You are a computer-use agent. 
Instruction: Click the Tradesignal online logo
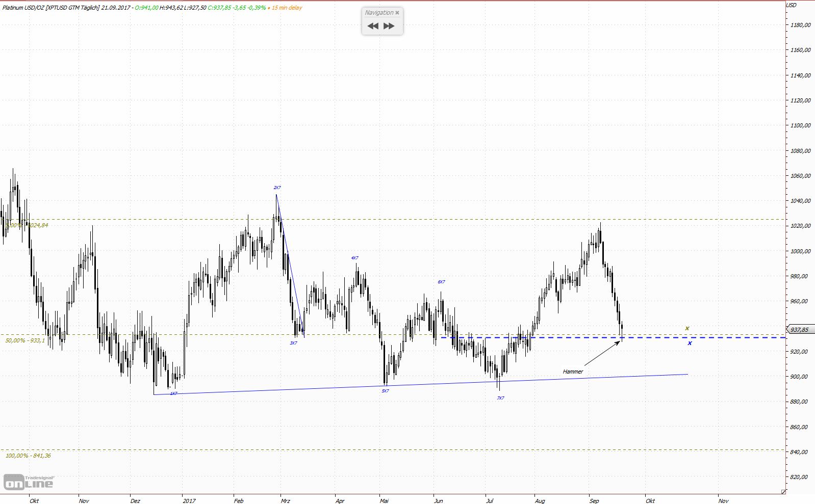tap(29, 482)
